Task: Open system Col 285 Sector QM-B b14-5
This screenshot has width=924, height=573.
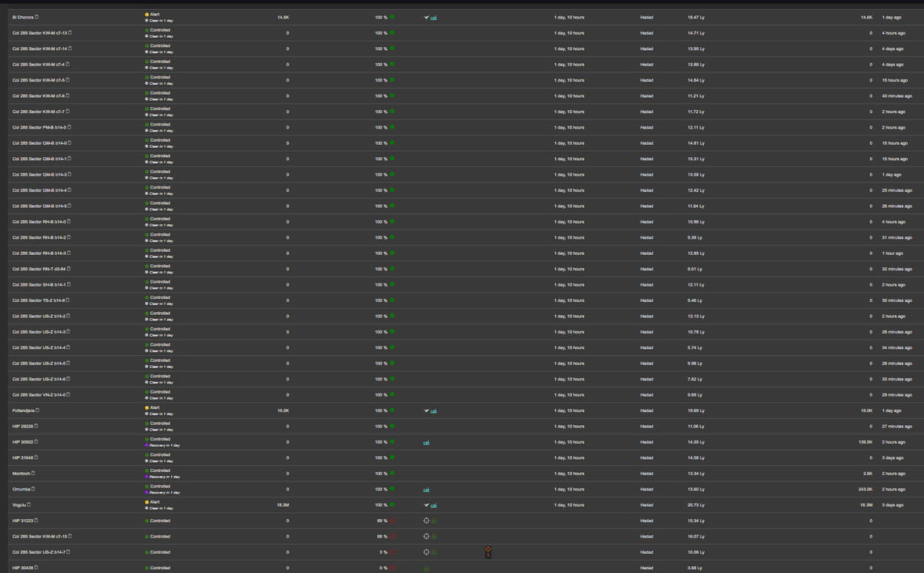Action: pyautogui.click(x=39, y=206)
